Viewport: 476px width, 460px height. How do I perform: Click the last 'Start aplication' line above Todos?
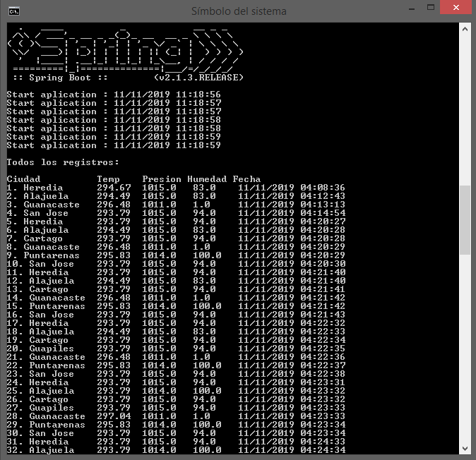[x=114, y=145]
